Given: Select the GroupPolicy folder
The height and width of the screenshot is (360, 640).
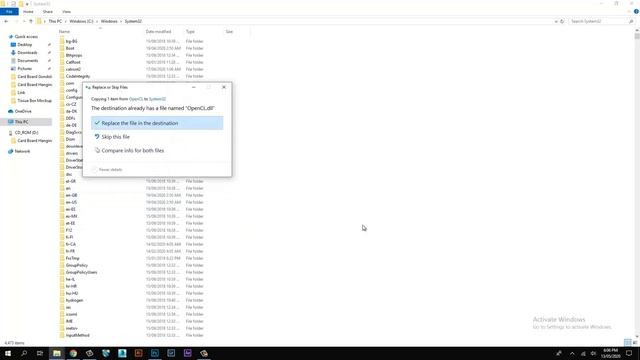Looking at the screenshot, I should pos(76,265).
